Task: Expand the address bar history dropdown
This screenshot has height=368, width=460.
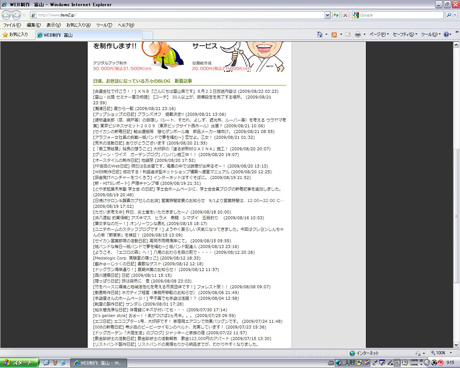Action: click(327, 15)
